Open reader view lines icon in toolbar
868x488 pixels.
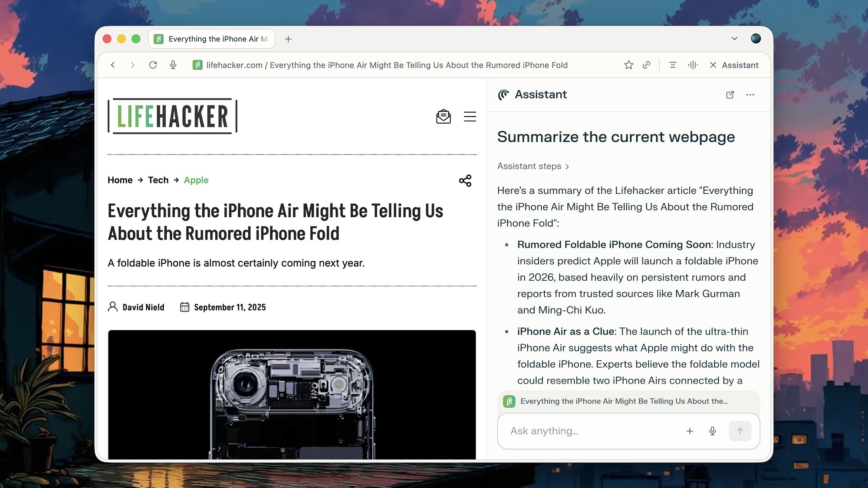pos(673,65)
